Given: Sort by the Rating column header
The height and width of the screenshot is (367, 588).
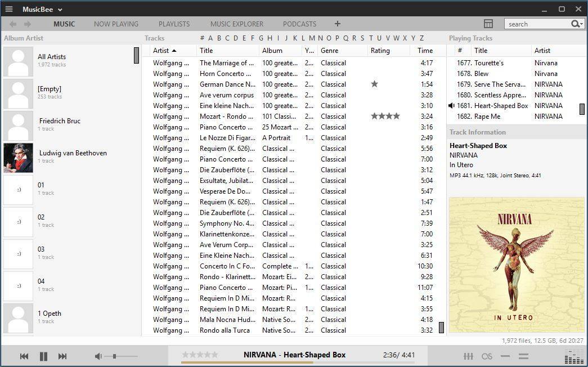Looking at the screenshot, I should tap(388, 50).
